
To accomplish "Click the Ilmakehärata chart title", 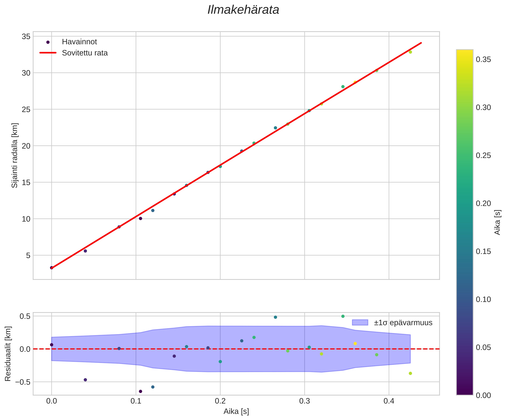I will 243,10.
